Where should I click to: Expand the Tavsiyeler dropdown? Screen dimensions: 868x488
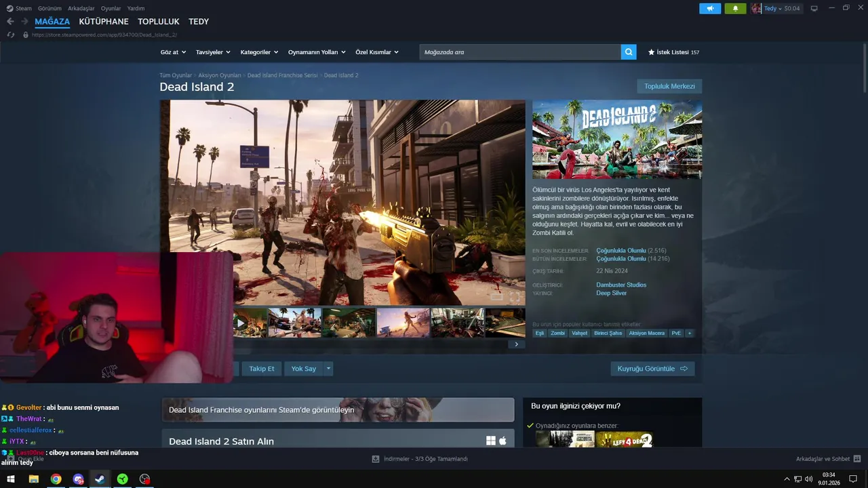point(213,52)
